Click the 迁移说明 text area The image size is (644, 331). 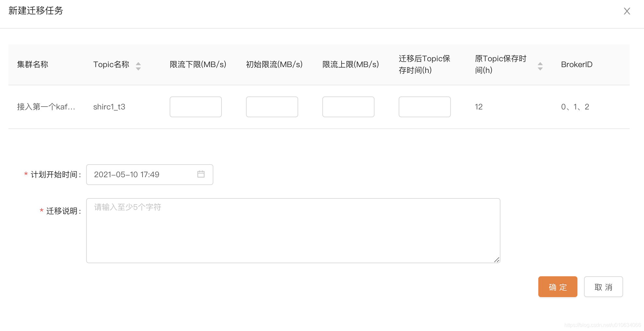(293, 231)
